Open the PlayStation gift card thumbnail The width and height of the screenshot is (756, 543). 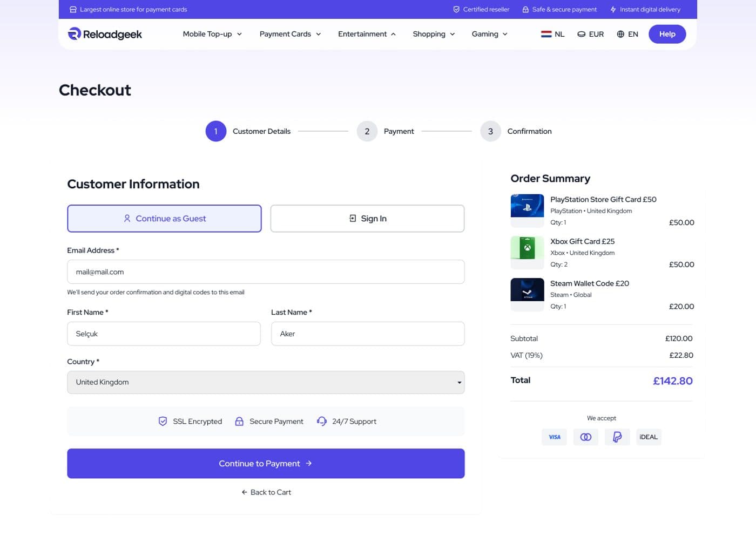click(527, 211)
